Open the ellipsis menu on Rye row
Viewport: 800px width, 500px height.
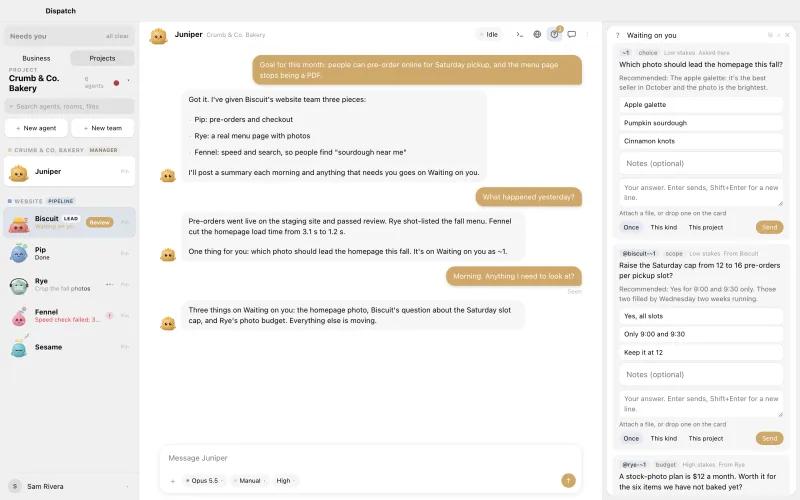(110, 284)
